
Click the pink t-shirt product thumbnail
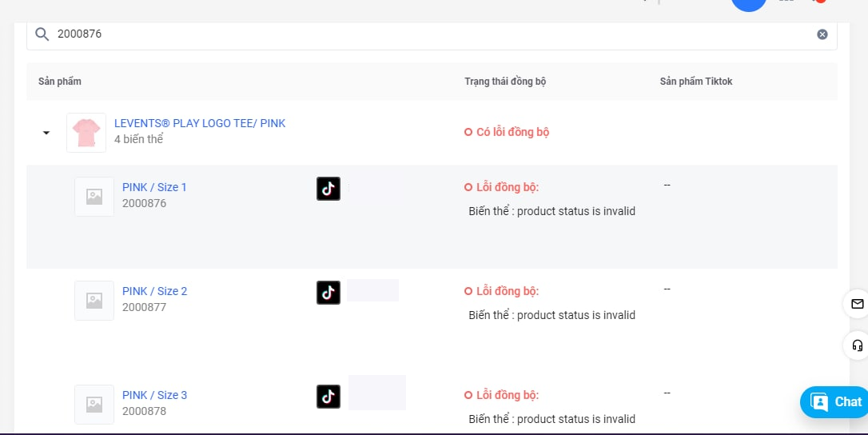(x=86, y=132)
